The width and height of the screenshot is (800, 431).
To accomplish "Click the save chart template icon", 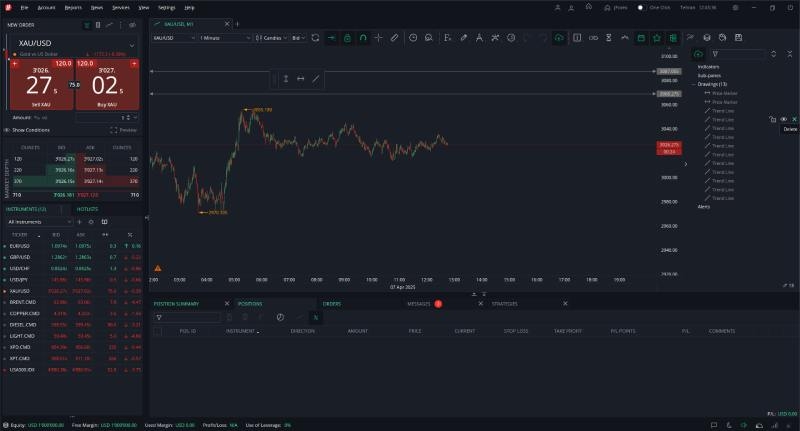I will pos(738,37).
